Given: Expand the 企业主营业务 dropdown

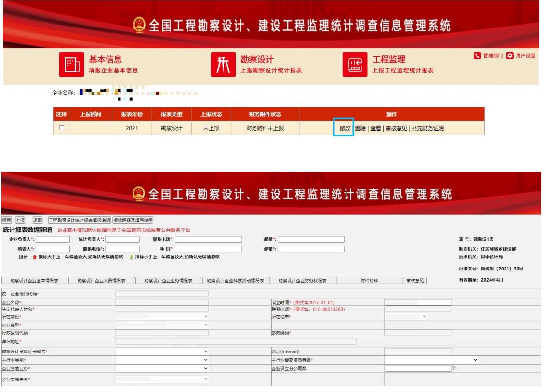Looking at the screenshot, I should (x=162, y=368).
